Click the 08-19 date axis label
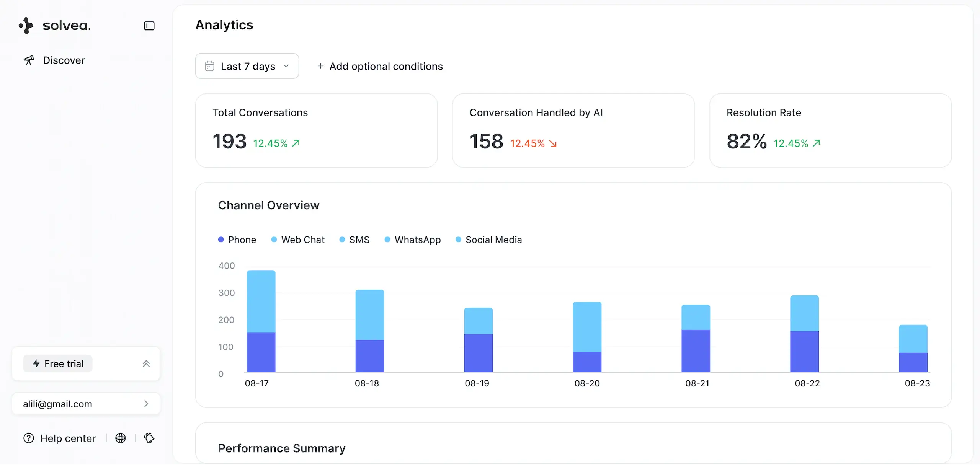This screenshot has height=471, width=980. point(477,383)
